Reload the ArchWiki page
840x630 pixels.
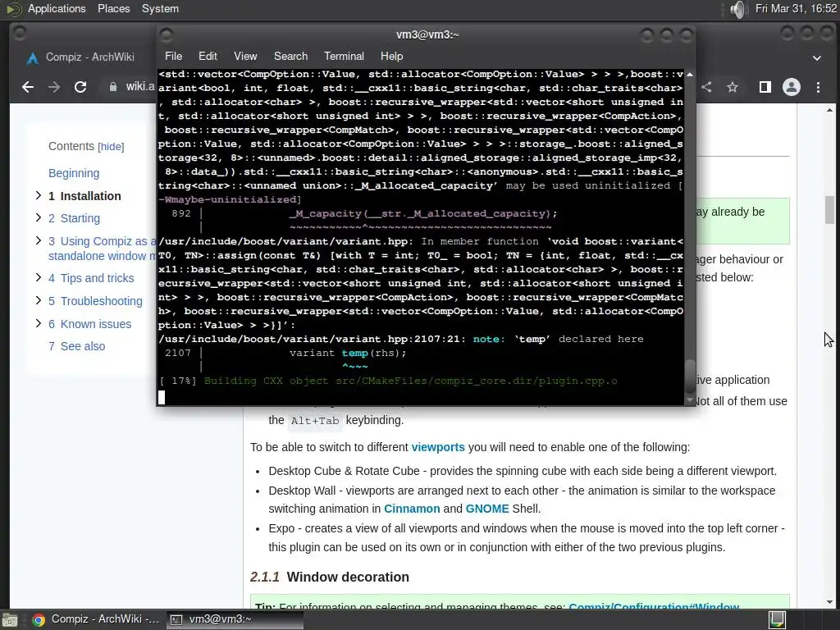coord(80,87)
